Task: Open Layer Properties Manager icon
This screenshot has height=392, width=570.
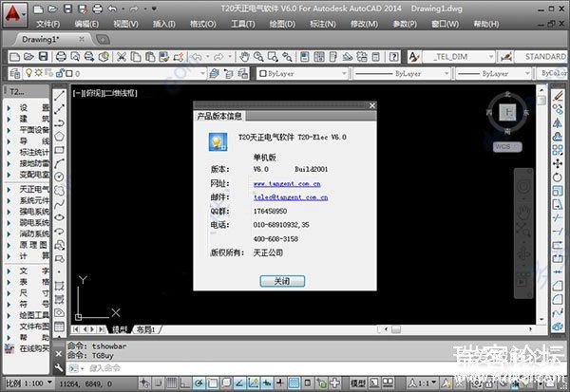Action: coord(14,74)
